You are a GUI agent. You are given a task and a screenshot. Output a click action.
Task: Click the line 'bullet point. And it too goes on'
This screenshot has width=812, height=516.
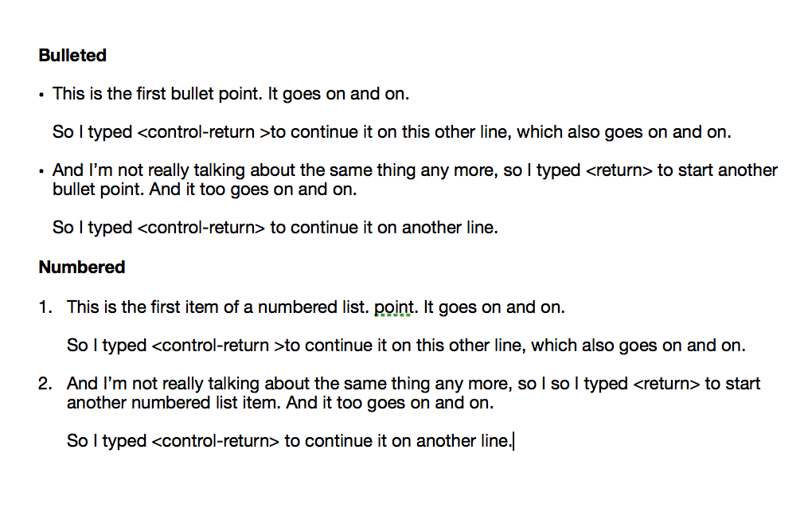point(204,190)
